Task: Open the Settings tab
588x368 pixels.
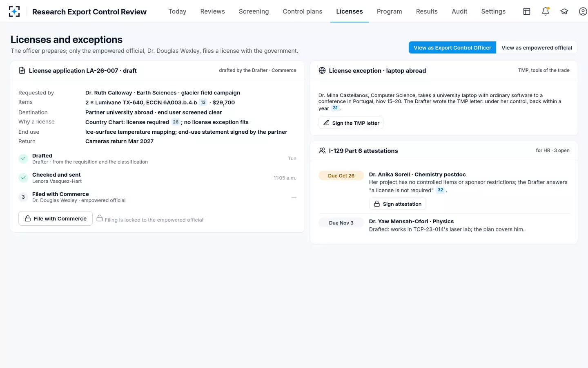Action: click(493, 11)
